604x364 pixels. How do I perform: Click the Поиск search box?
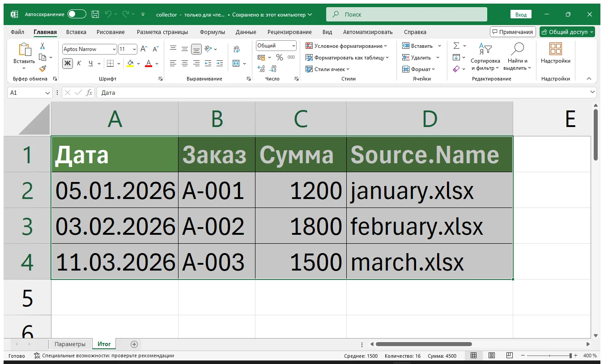(407, 14)
